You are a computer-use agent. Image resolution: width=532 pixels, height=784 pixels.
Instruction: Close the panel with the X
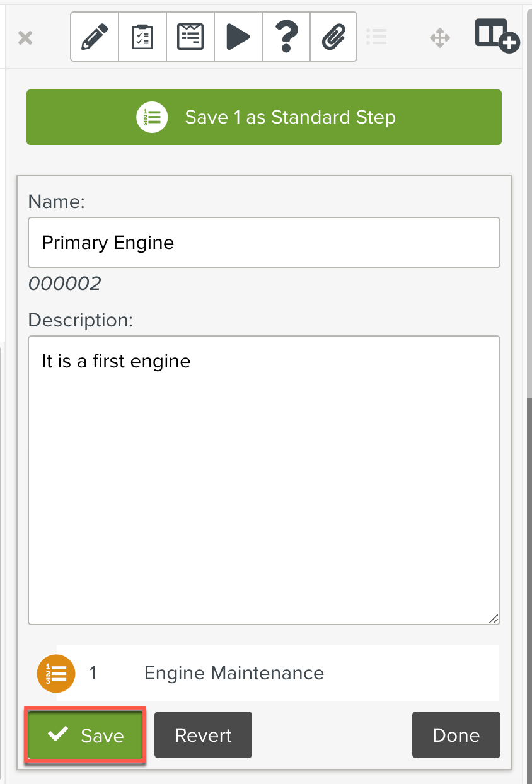click(x=25, y=37)
